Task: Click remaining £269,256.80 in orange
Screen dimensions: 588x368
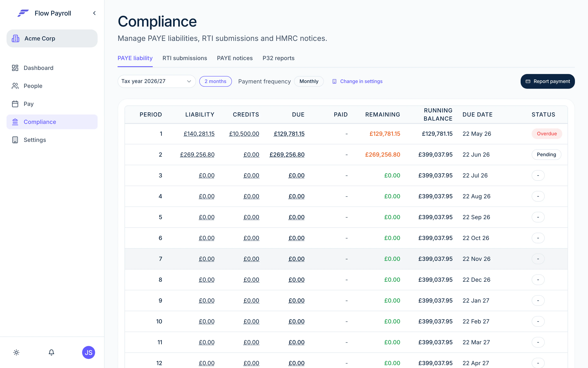Action: point(383,155)
